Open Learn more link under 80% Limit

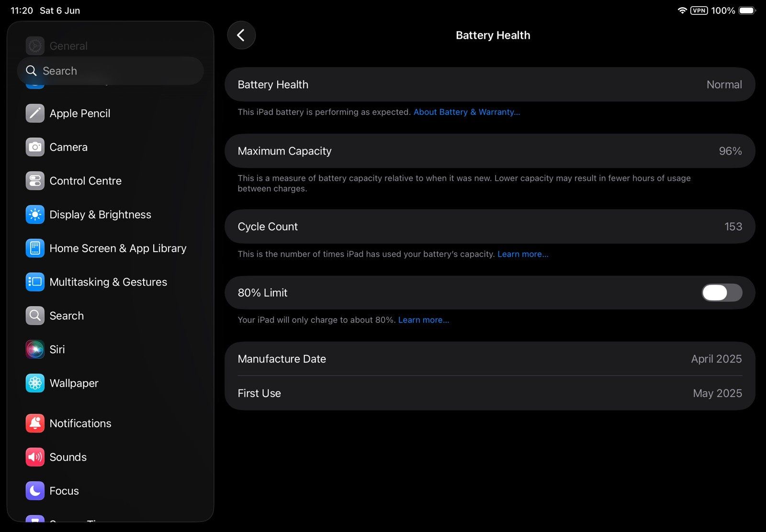(424, 320)
